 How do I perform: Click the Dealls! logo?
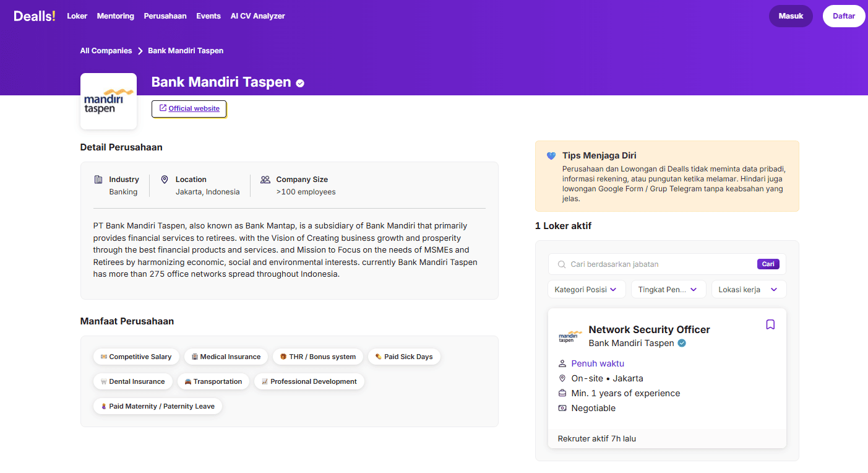tap(35, 16)
